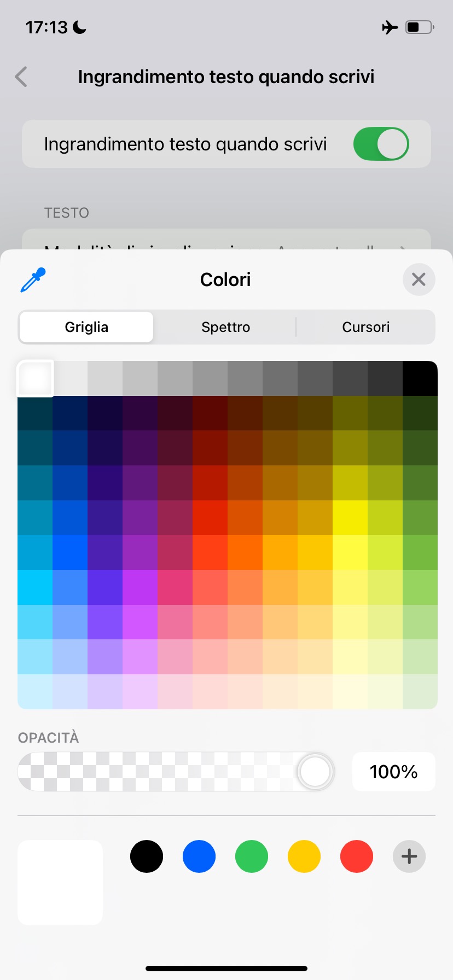This screenshot has height=980, width=453.
Task: Open the Spettro tab
Action: (225, 327)
